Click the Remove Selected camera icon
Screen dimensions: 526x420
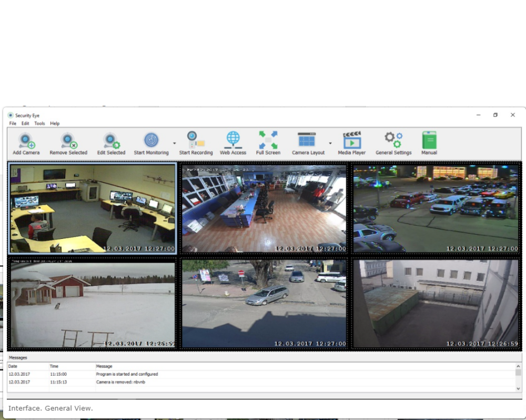(x=68, y=141)
